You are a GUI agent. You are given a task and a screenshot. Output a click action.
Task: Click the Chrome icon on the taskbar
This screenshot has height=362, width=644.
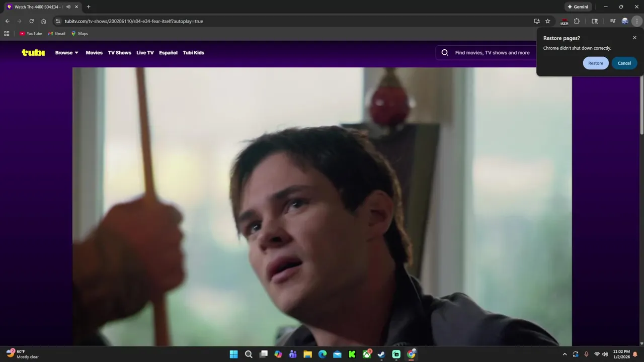point(411,354)
